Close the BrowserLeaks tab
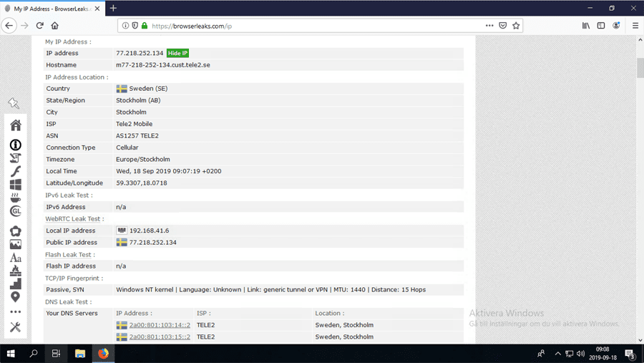 [x=97, y=8]
